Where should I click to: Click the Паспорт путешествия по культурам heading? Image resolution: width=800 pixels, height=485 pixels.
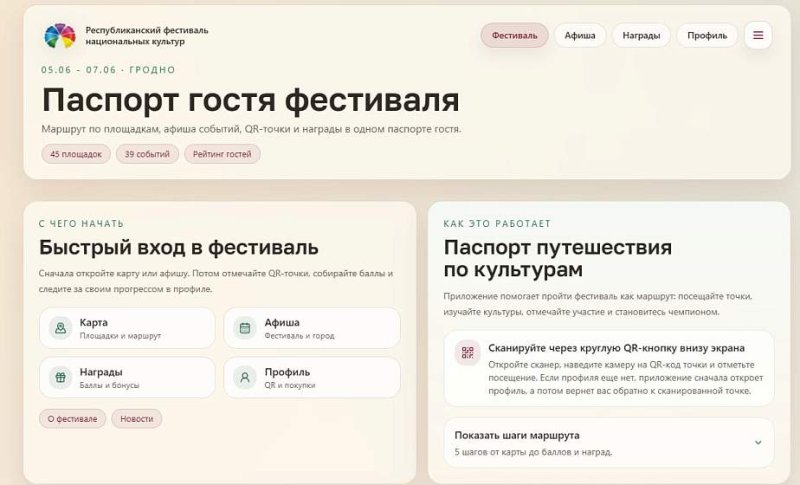click(558, 258)
